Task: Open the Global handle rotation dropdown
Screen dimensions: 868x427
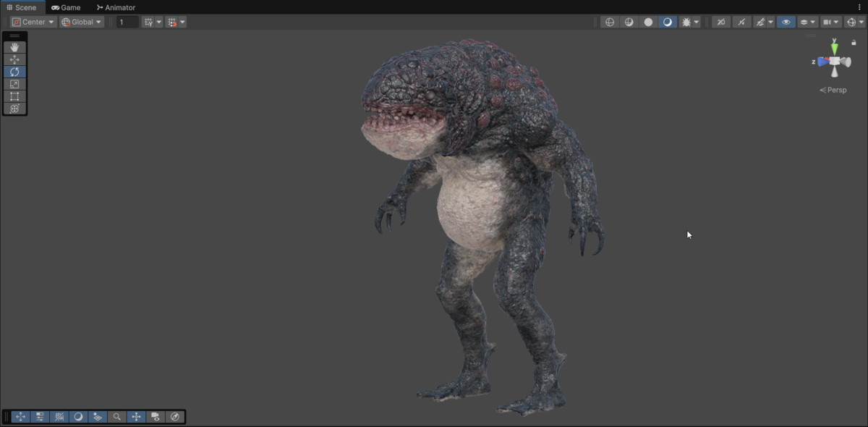Action: click(x=82, y=22)
